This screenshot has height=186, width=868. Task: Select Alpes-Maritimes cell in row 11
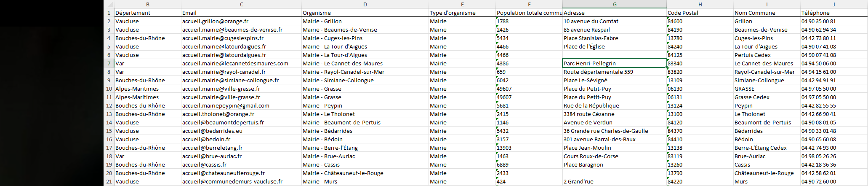point(148,97)
